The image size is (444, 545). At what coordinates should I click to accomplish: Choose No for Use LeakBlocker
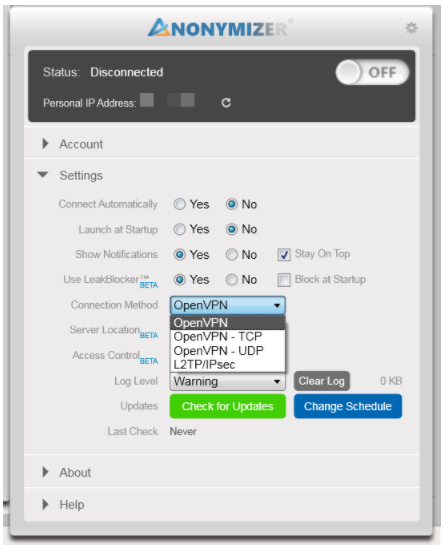[232, 280]
